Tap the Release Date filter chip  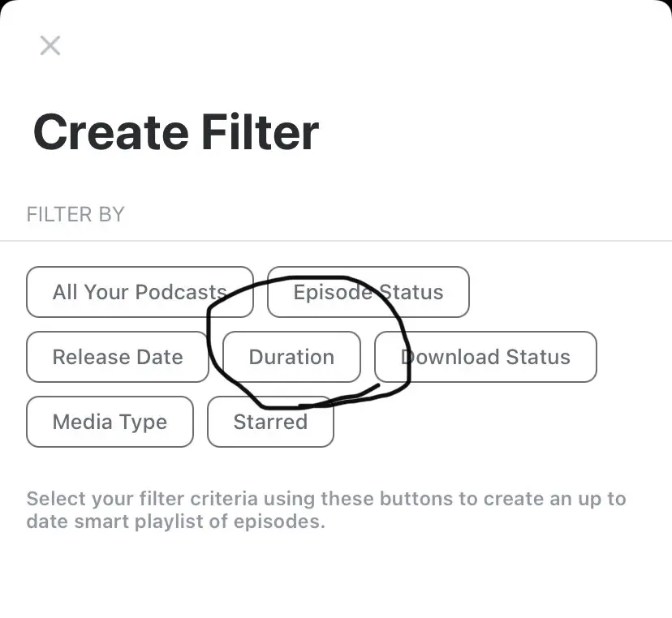pos(118,357)
